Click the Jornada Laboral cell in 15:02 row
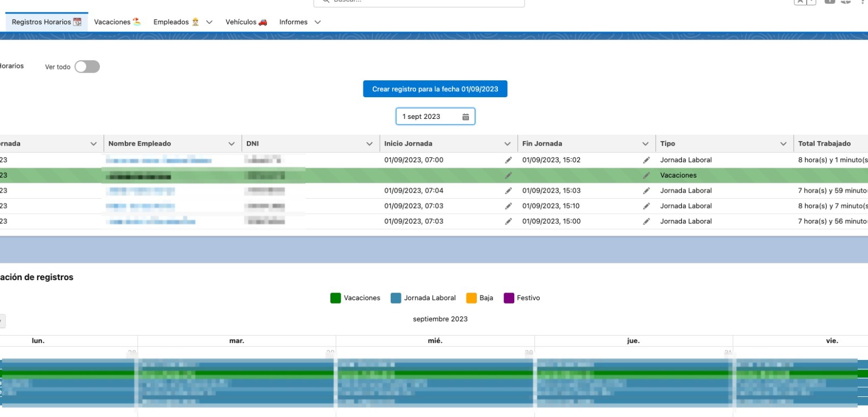Screen dimensions: 868x417 pyautogui.click(x=724, y=160)
